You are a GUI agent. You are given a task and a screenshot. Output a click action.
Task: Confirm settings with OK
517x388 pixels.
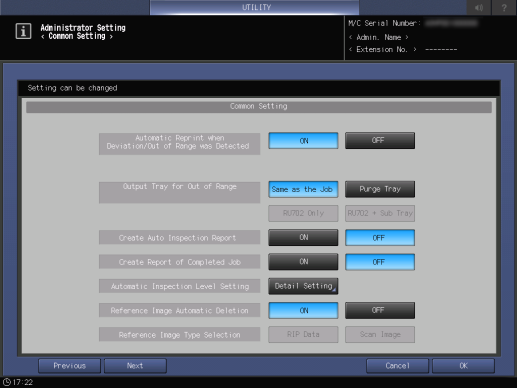(463, 366)
